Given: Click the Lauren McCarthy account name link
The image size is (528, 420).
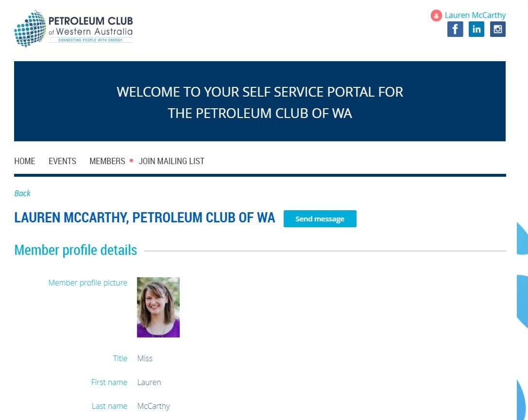Looking at the screenshot, I should pos(475,15).
